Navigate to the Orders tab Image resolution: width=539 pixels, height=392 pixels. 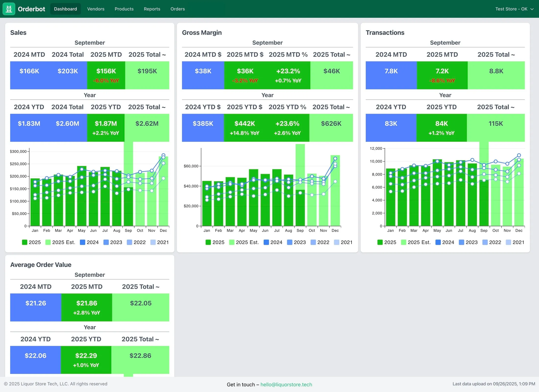178,9
